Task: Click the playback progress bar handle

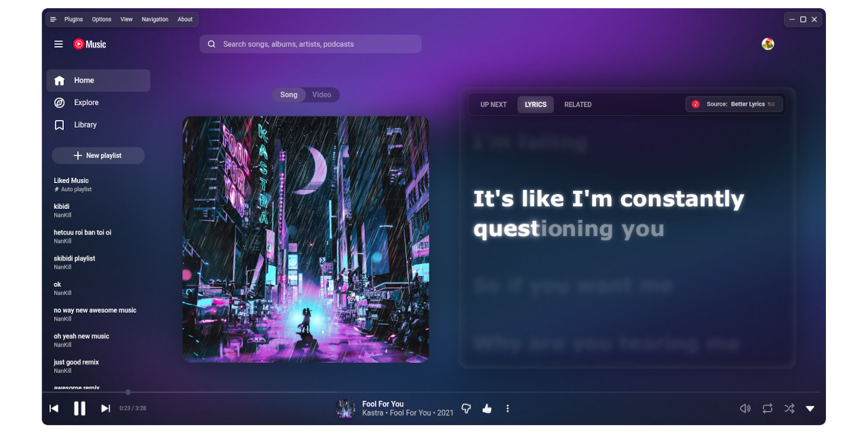Action: 127,392
